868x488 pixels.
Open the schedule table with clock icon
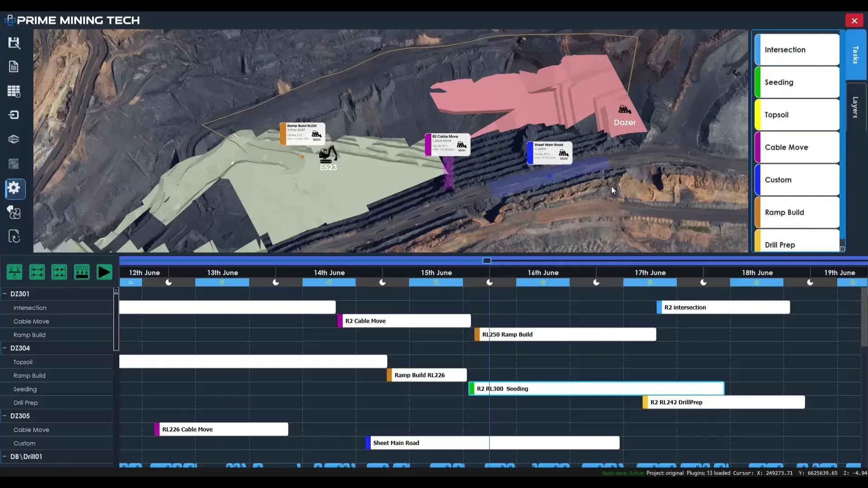[14, 91]
